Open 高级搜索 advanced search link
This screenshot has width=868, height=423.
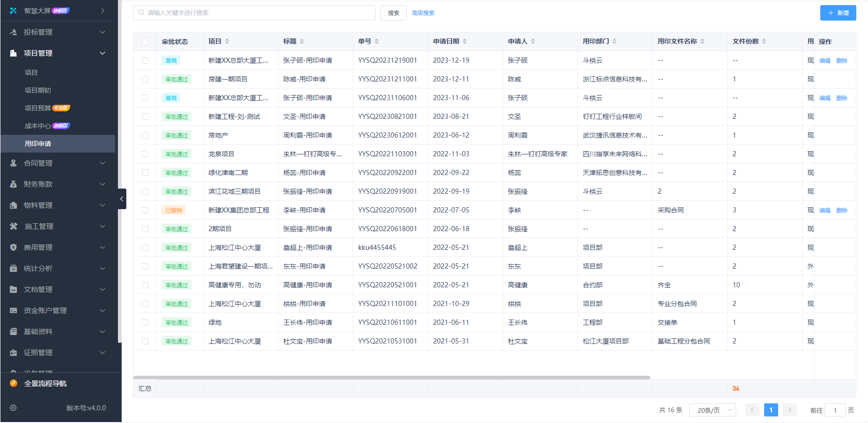pos(423,13)
